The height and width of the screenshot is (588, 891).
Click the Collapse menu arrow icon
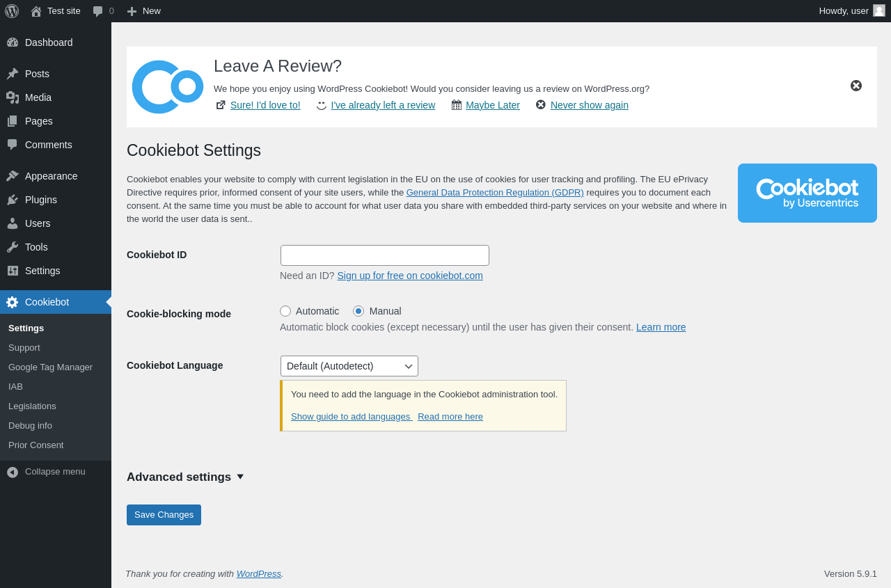click(13, 472)
